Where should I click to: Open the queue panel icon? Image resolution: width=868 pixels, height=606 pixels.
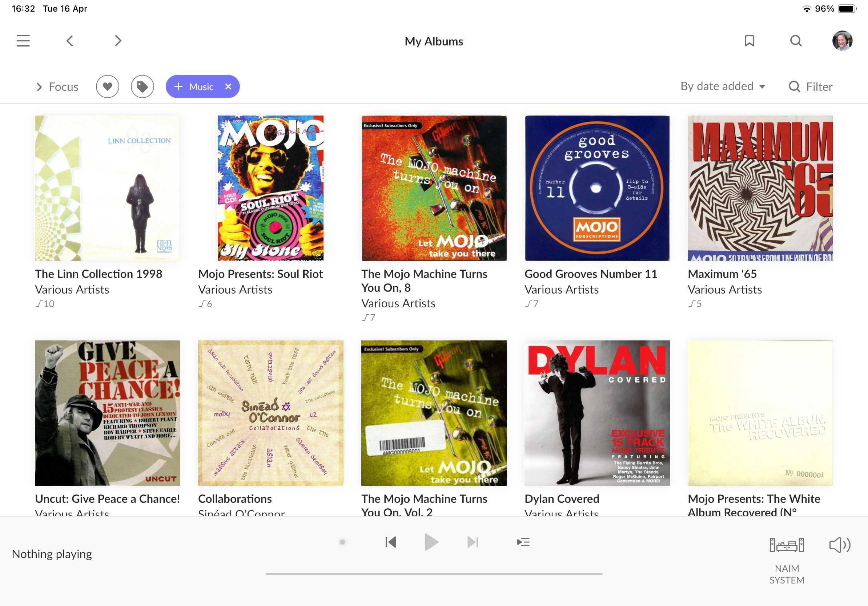click(x=523, y=541)
